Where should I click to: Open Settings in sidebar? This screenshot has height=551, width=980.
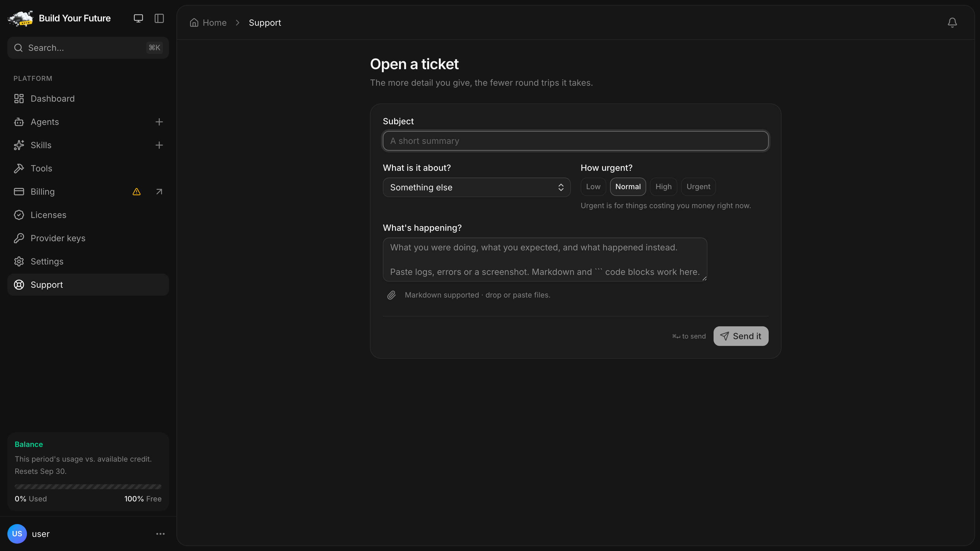tap(88, 262)
